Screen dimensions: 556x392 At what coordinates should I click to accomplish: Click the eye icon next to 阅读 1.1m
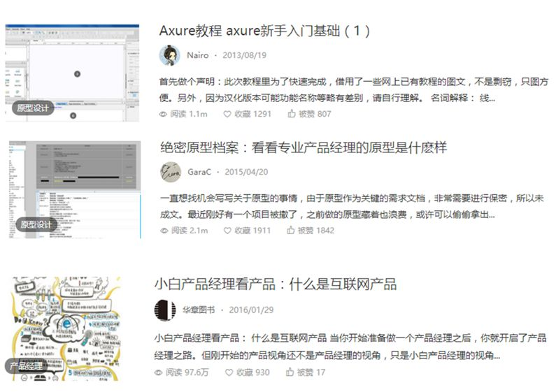[163, 114]
